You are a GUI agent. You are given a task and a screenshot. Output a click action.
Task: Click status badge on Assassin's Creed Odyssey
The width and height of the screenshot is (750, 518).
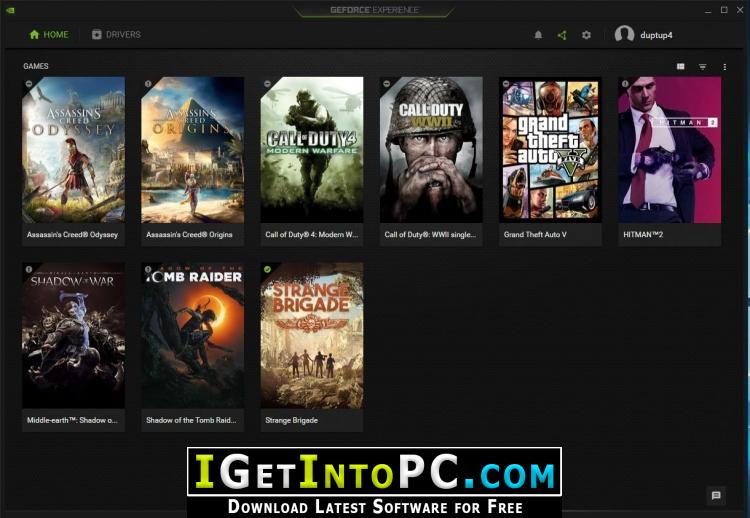(29, 84)
